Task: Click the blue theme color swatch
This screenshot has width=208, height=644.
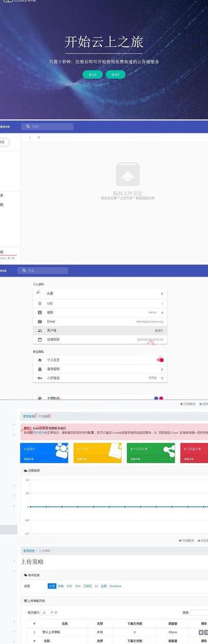Action: pos(155,398)
